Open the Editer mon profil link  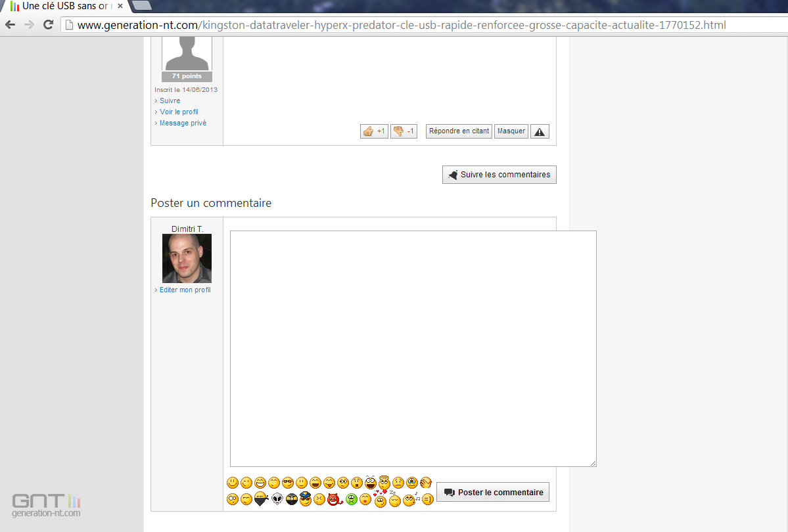pyautogui.click(x=185, y=290)
